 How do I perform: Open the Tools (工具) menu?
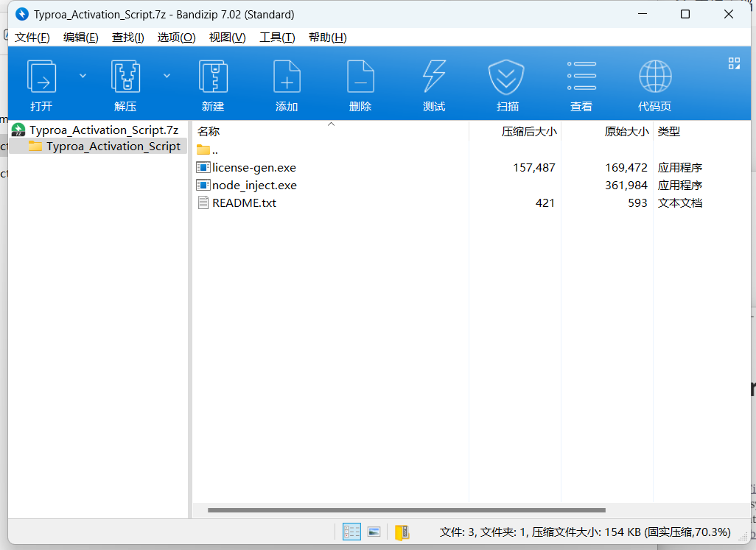(277, 38)
